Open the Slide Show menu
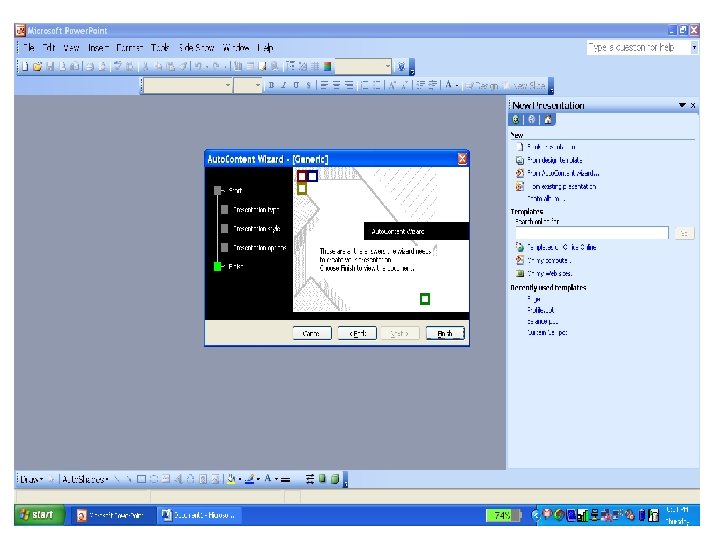720x540 pixels. click(x=197, y=47)
